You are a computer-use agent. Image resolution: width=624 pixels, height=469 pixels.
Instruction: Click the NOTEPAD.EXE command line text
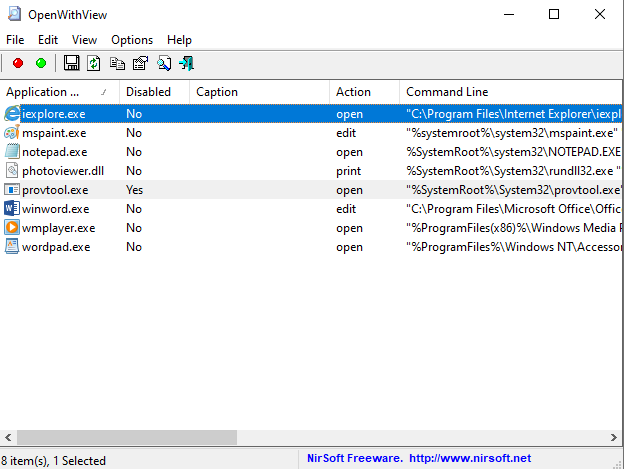[x=513, y=152]
